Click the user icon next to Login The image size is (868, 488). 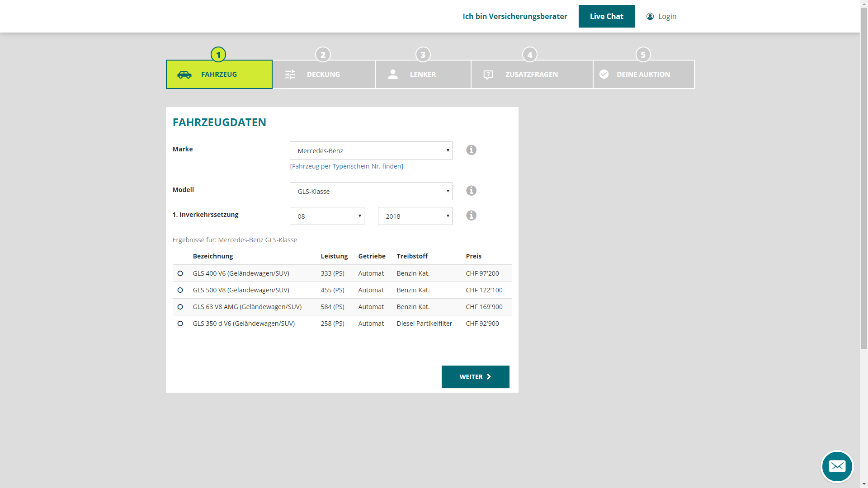coord(650,17)
